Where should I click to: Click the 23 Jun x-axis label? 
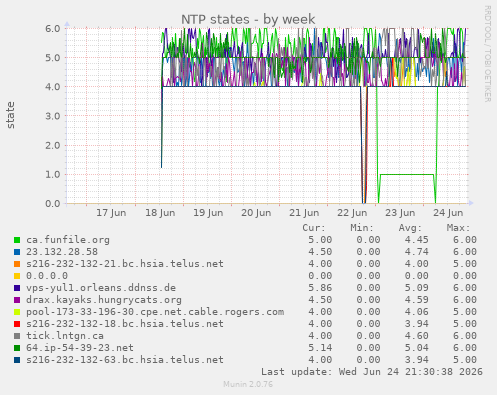click(400, 213)
